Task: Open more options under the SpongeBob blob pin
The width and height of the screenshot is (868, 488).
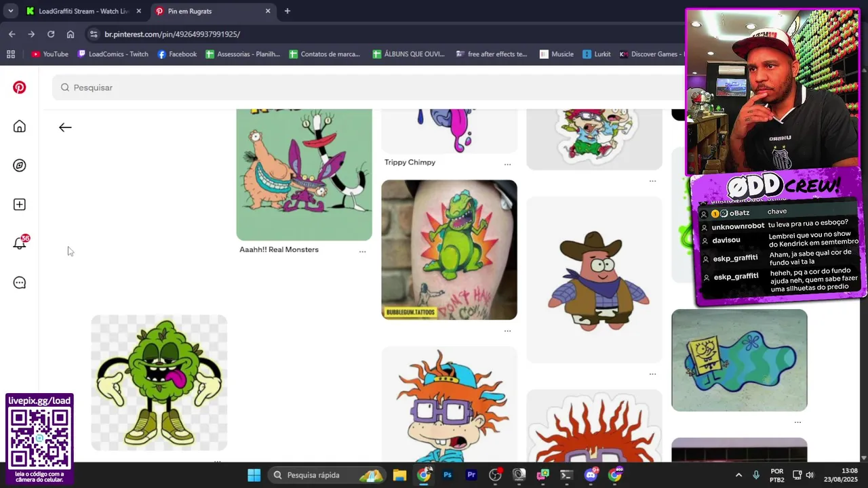Action: [x=797, y=422]
